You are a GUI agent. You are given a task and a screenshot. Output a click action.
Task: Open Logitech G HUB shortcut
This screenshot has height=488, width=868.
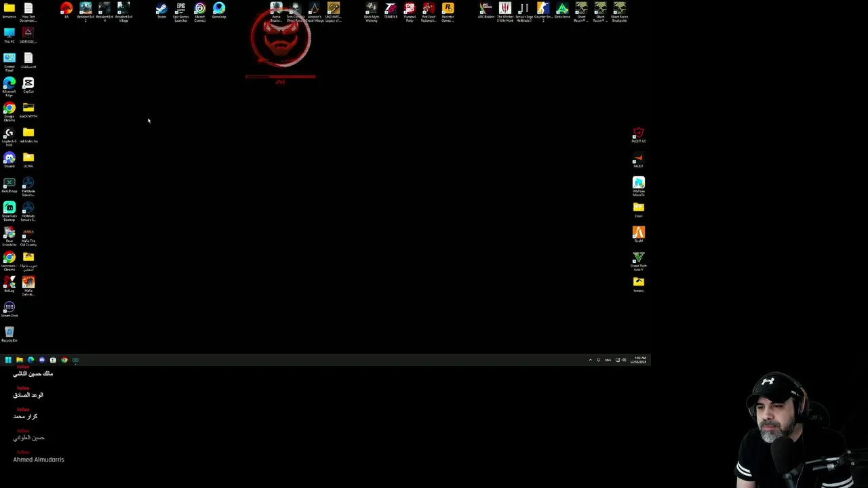(x=9, y=136)
